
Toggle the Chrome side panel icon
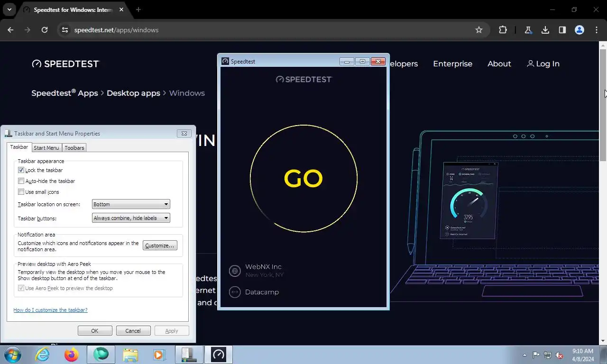[x=562, y=30]
